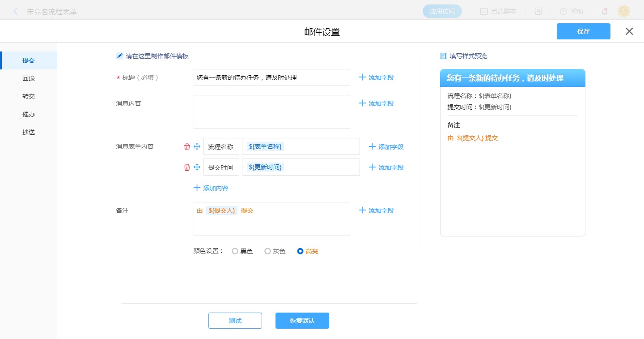Open notifications via the bell icon
Image resolution: width=644 pixels, height=339 pixels.
point(604,12)
